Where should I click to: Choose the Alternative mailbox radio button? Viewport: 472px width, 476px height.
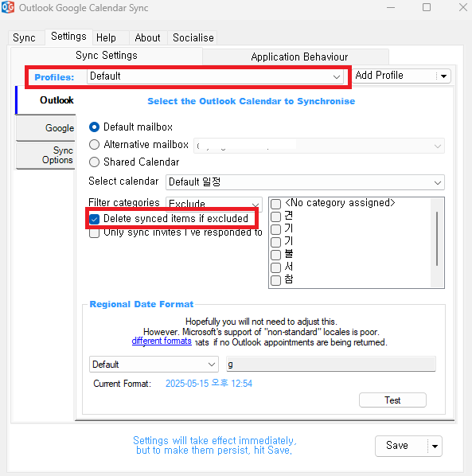94,145
